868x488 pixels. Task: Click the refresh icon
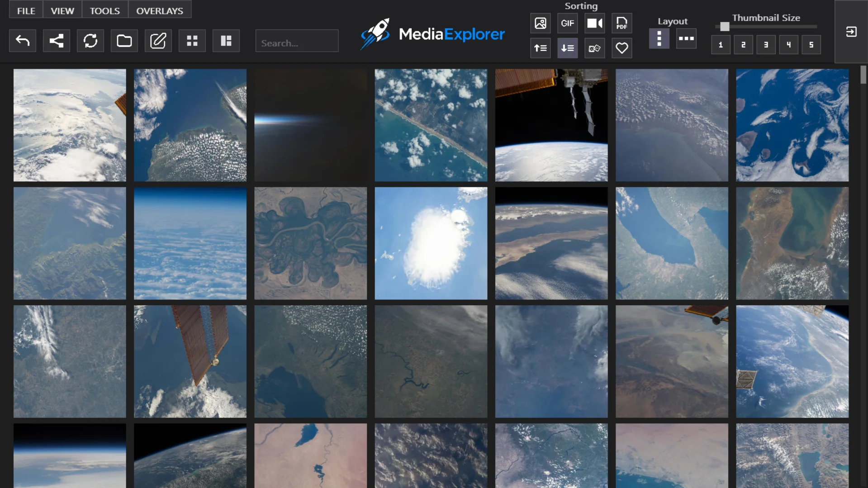tap(90, 41)
